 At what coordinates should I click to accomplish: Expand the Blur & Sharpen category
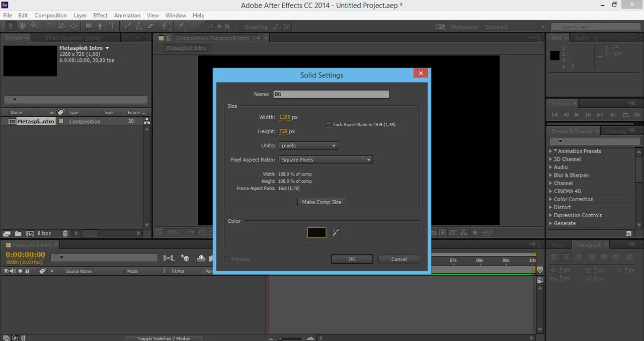550,175
